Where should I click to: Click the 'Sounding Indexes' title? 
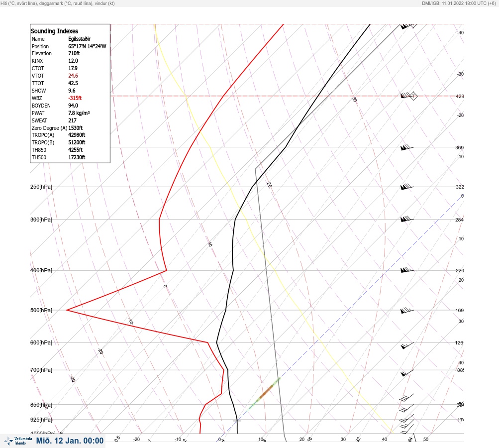pos(54,31)
